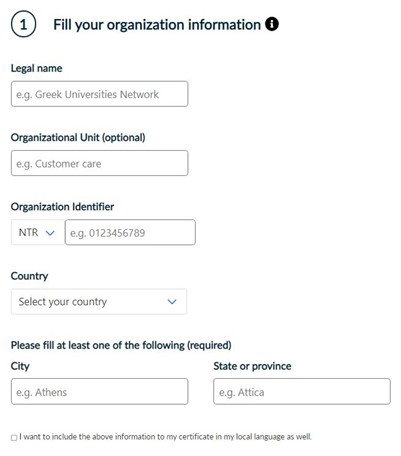The width and height of the screenshot is (401, 456).
Task: Click the 'I want to include the above information' label
Action: [165, 437]
